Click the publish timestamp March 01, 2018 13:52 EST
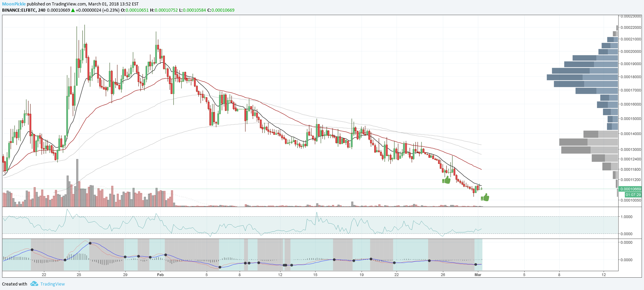The width and height of the screenshot is (644, 290). pos(113,4)
